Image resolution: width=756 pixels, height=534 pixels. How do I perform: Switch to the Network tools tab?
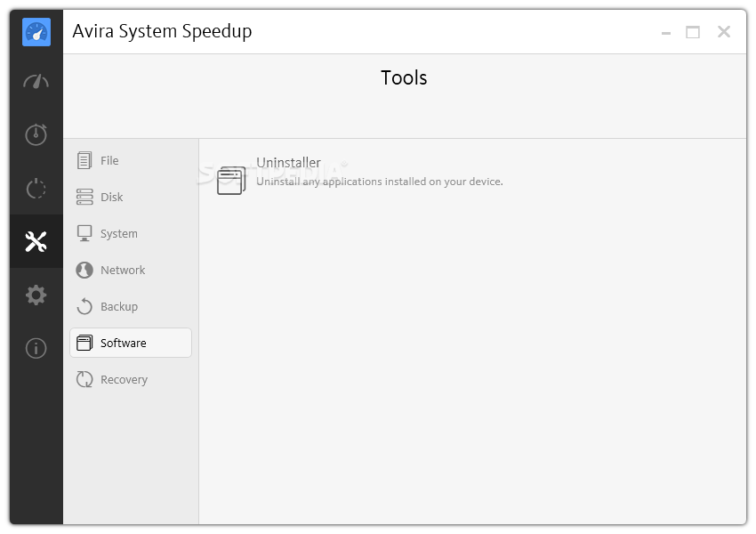click(x=131, y=270)
